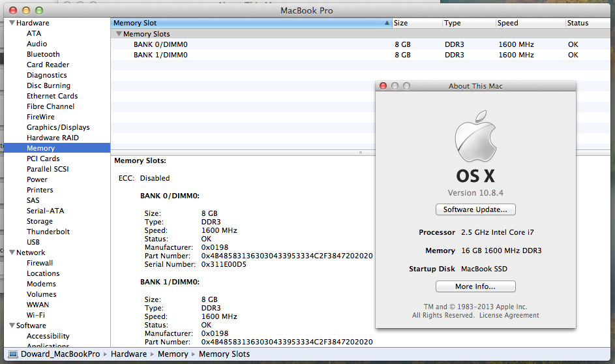The height and width of the screenshot is (364, 615).
Task: Select the BANK 1/DIMM0 row
Action: coord(360,55)
